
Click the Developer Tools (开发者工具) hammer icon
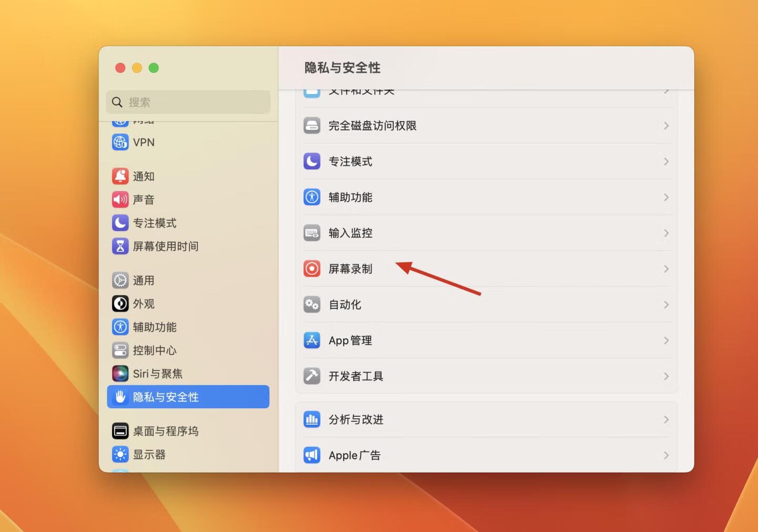click(312, 376)
